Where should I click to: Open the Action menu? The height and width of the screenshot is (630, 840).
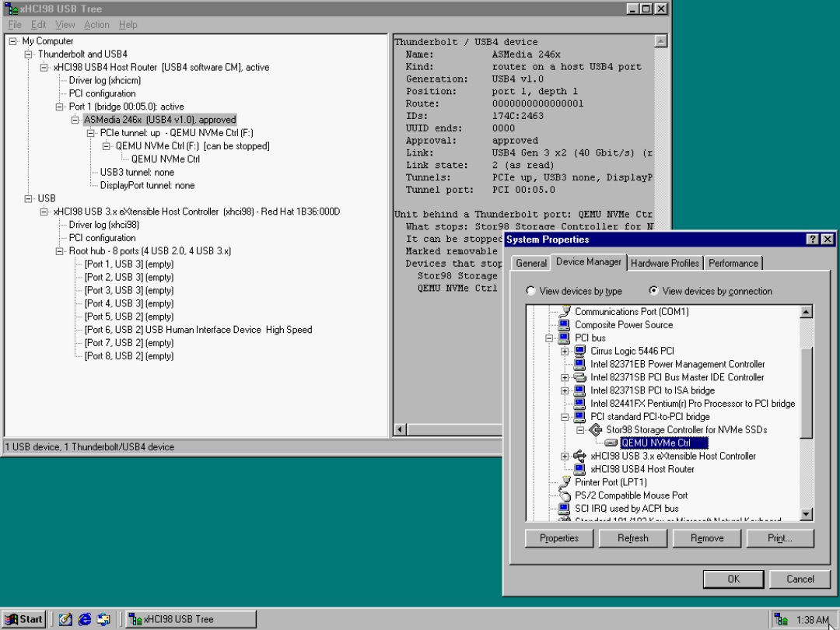(x=96, y=25)
